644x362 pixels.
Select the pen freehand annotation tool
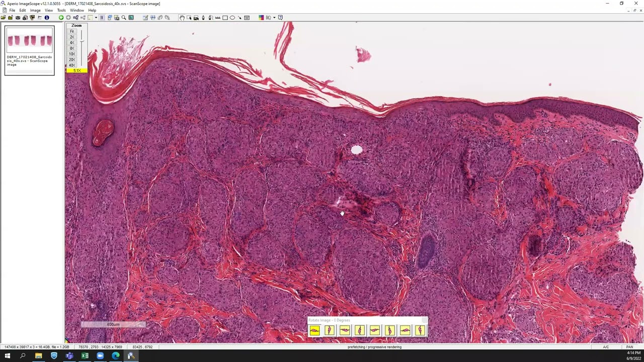pyautogui.click(x=203, y=18)
